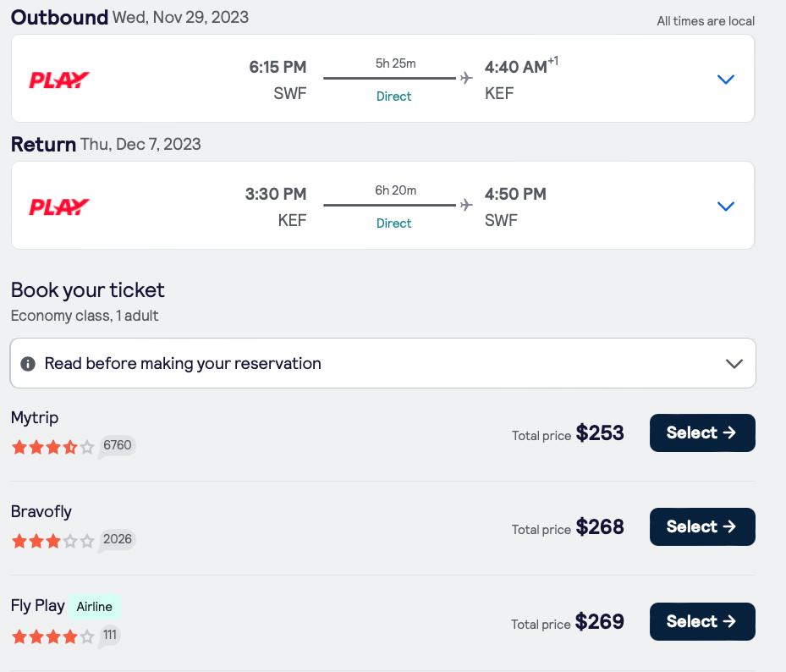The image size is (786, 672).
Task: Click the outbound flight plane arrow icon
Action: (x=466, y=79)
